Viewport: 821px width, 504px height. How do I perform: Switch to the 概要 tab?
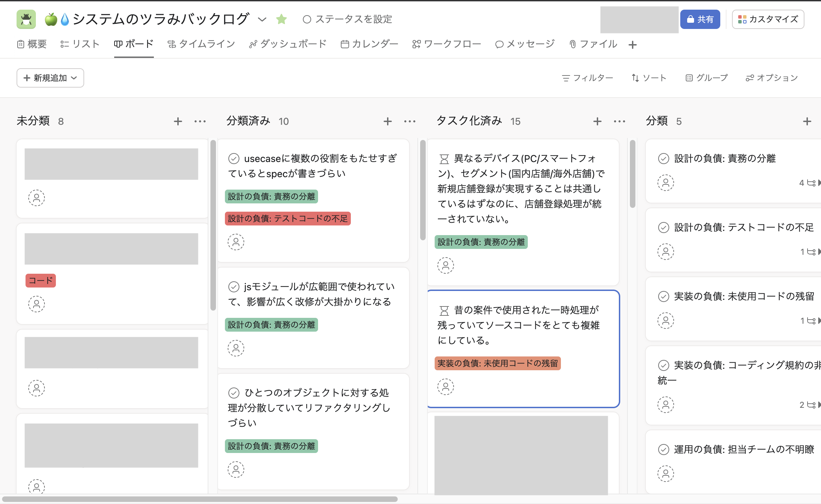(x=32, y=44)
